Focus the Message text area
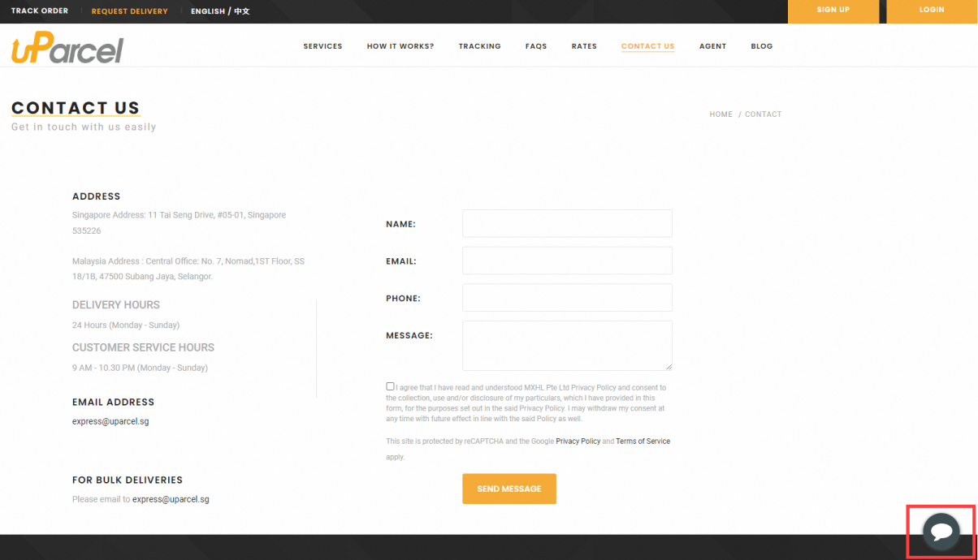Image resolution: width=978 pixels, height=560 pixels. [x=567, y=346]
